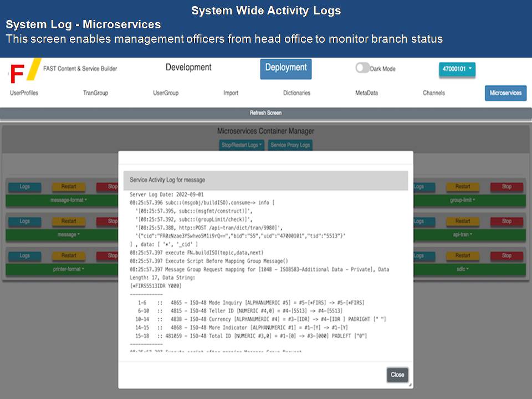Open the 47000101 branch dropdown

coord(457,69)
